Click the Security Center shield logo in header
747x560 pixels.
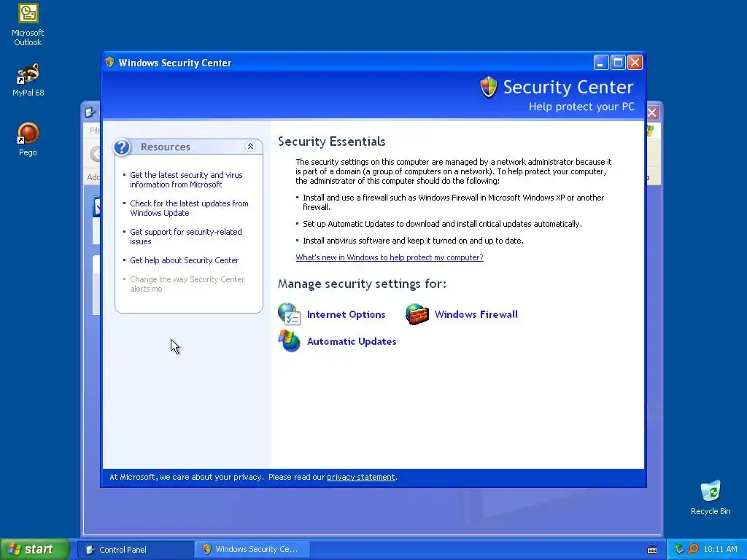tap(488, 87)
